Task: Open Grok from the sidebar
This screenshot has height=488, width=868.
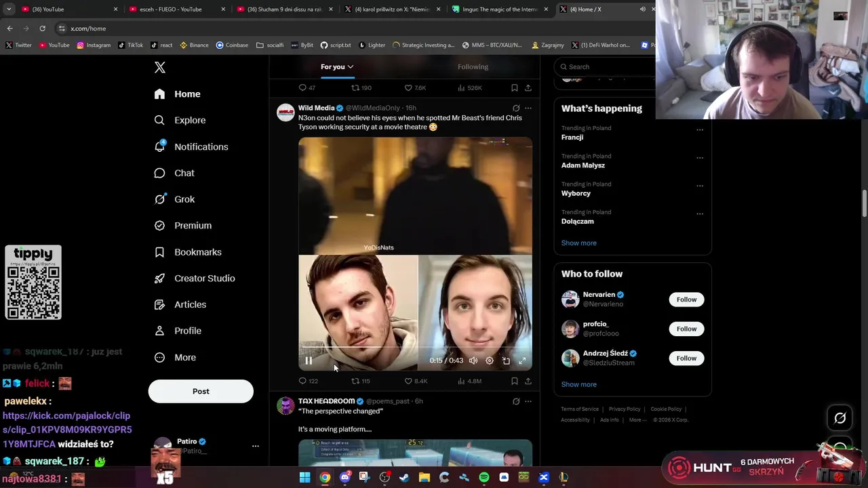Action: tap(174, 199)
